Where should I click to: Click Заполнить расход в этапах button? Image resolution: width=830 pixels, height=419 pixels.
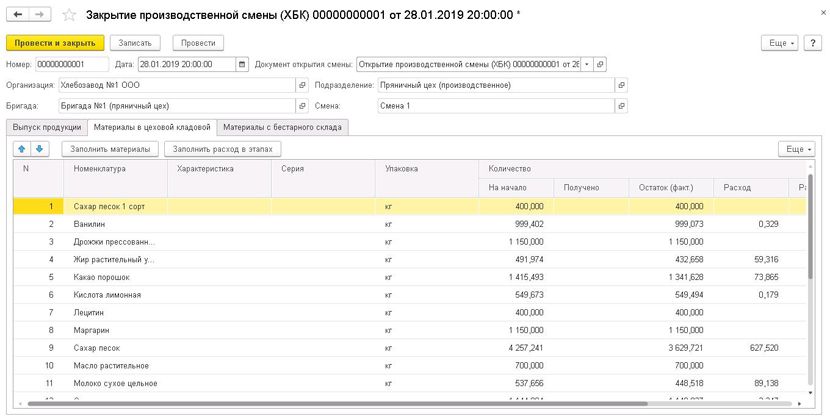click(222, 149)
